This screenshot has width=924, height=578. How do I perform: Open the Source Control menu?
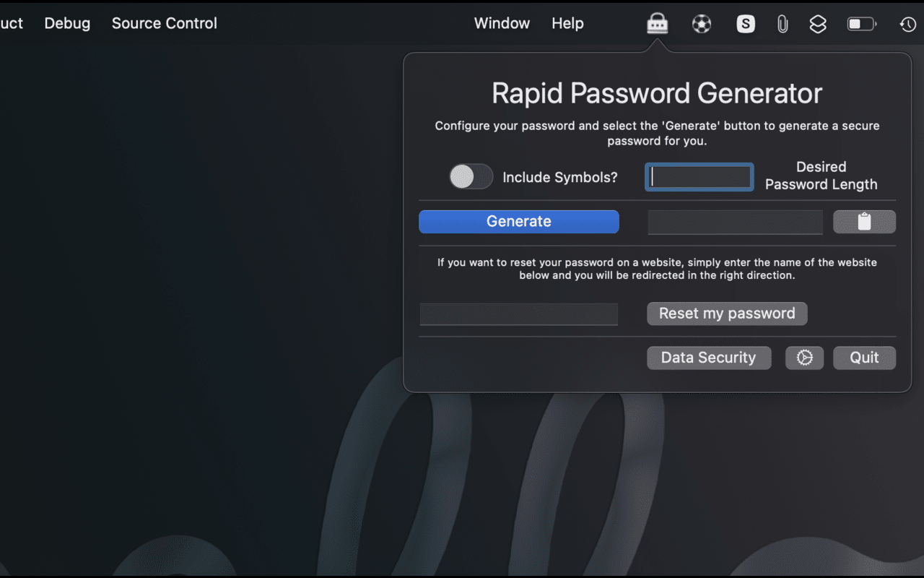(164, 23)
